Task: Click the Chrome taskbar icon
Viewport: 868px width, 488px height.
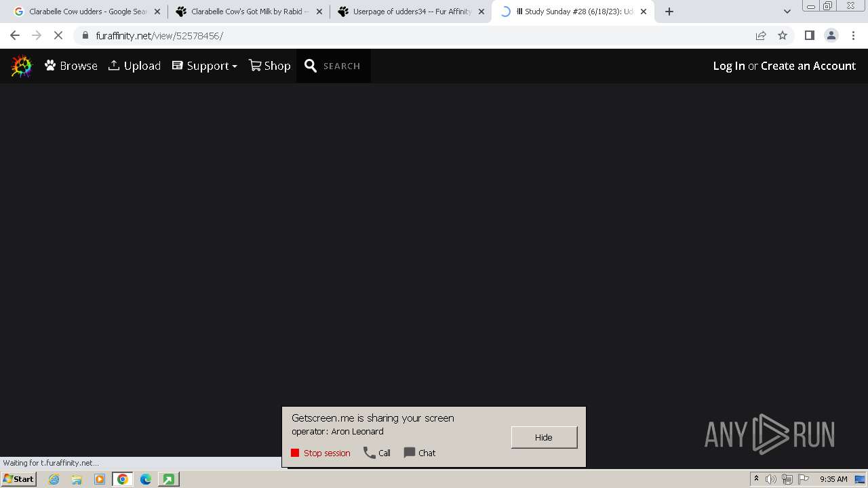Action: (123, 479)
